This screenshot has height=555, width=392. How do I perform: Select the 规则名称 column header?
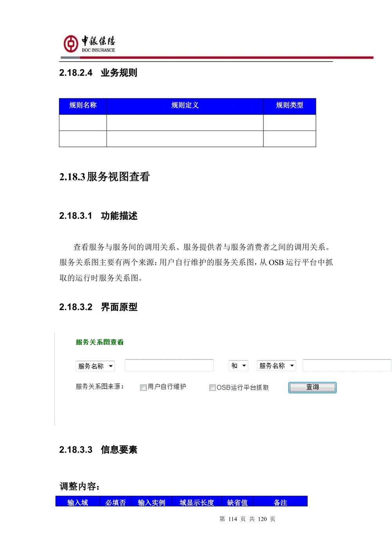click(x=83, y=106)
